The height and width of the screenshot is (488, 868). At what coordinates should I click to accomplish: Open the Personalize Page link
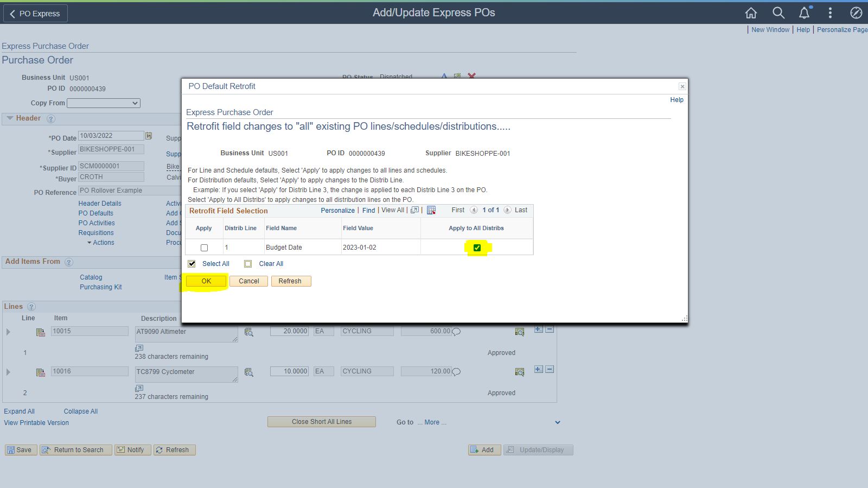click(x=843, y=30)
